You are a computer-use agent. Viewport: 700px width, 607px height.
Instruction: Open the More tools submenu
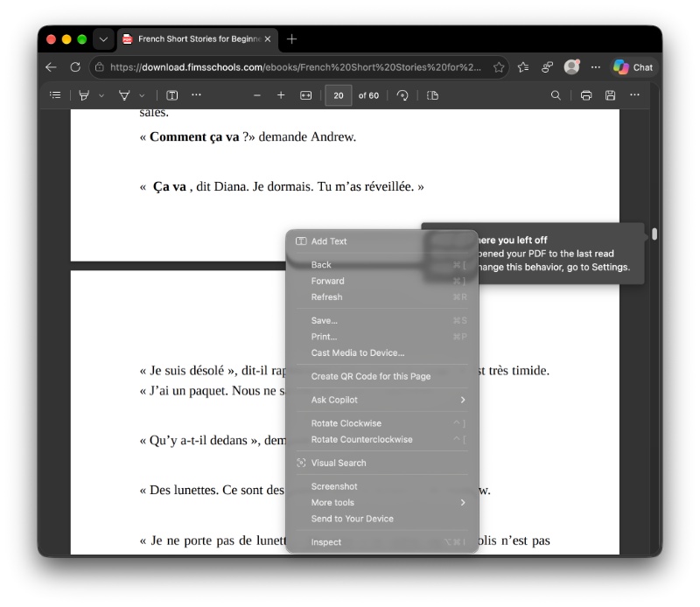pyautogui.click(x=382, y=503)
